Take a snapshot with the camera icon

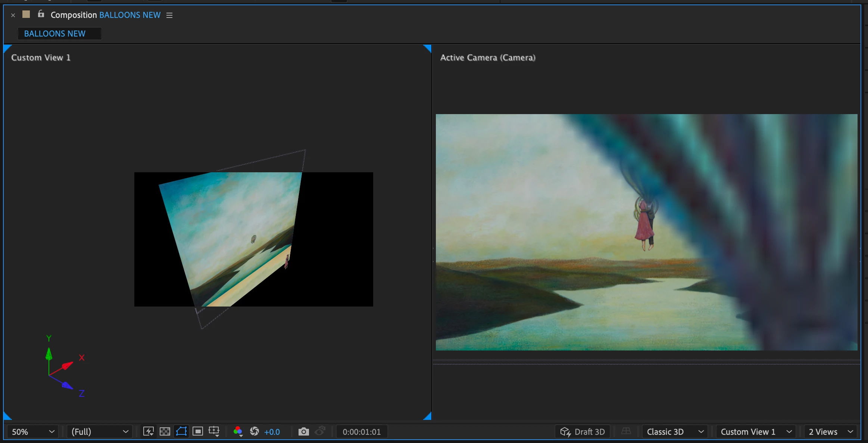304,431
